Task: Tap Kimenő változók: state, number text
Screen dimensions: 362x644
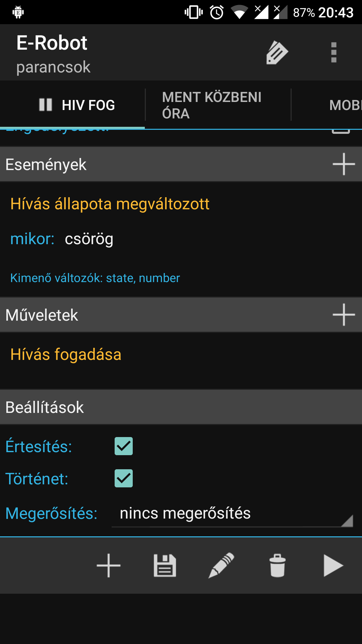Action: (95, 278)
